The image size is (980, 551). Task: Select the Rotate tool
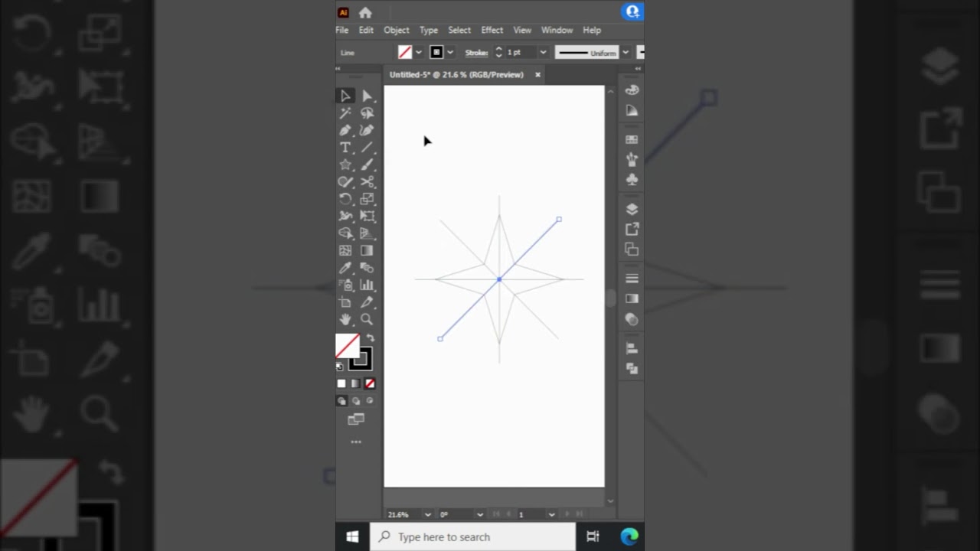[345, 199]
